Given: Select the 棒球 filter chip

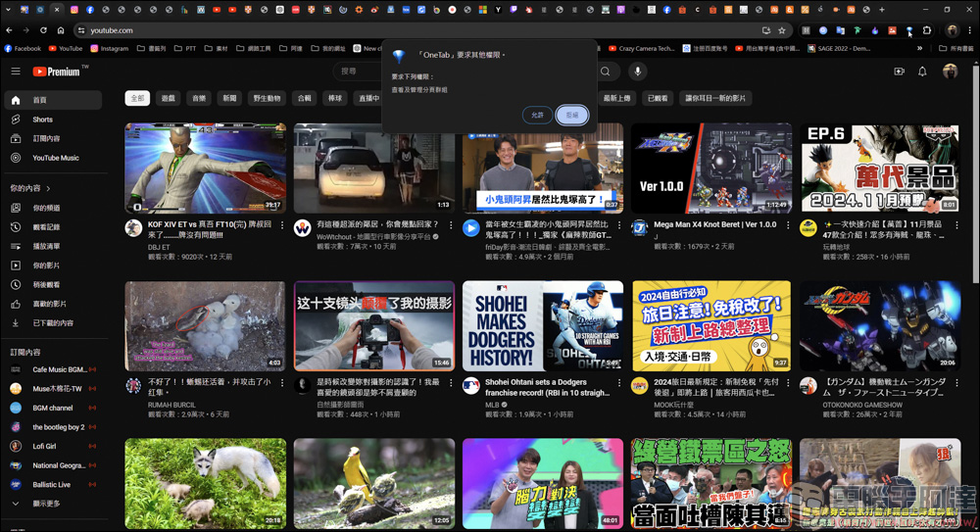Looking at the screenshot, I should (x=335, y=98).
